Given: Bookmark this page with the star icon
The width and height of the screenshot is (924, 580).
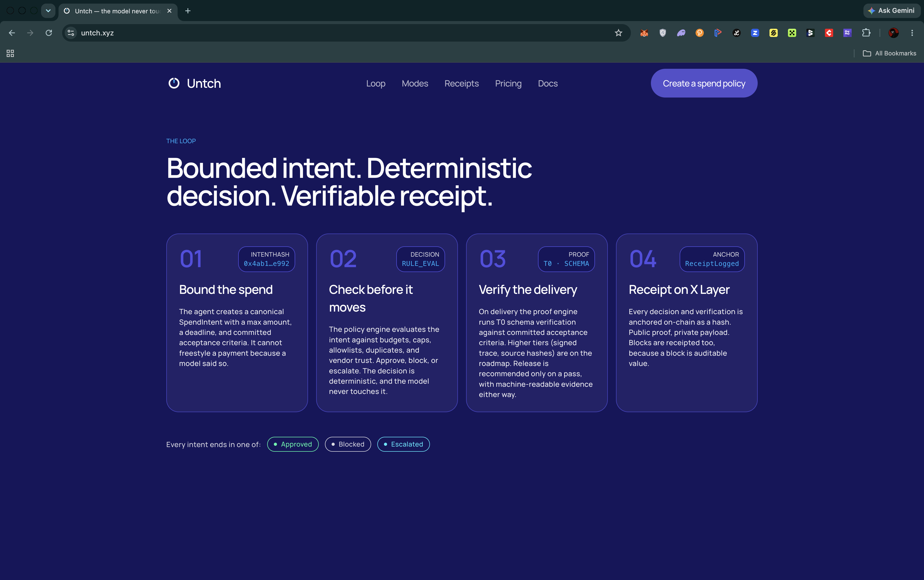Looking at the screenshot, I should (618, 33).
